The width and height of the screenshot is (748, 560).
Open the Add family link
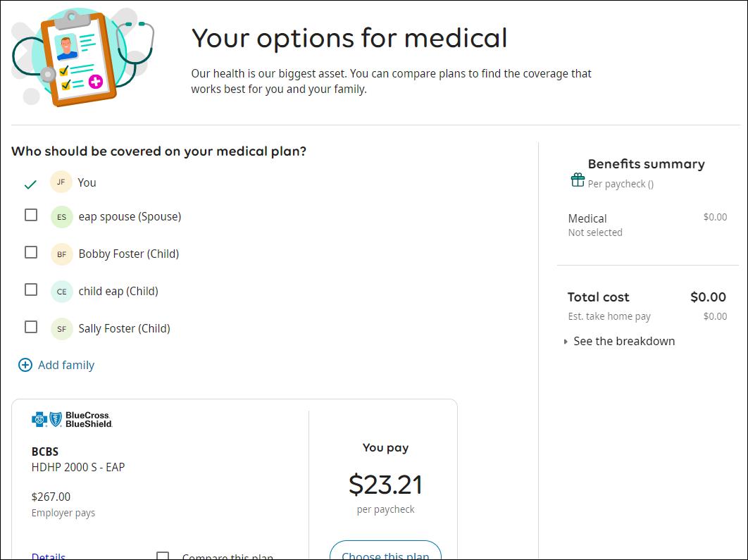click(66, 365)
